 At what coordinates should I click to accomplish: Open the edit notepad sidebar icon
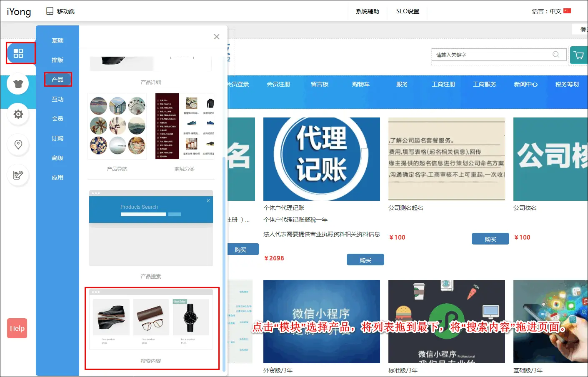tap(18, 175)
